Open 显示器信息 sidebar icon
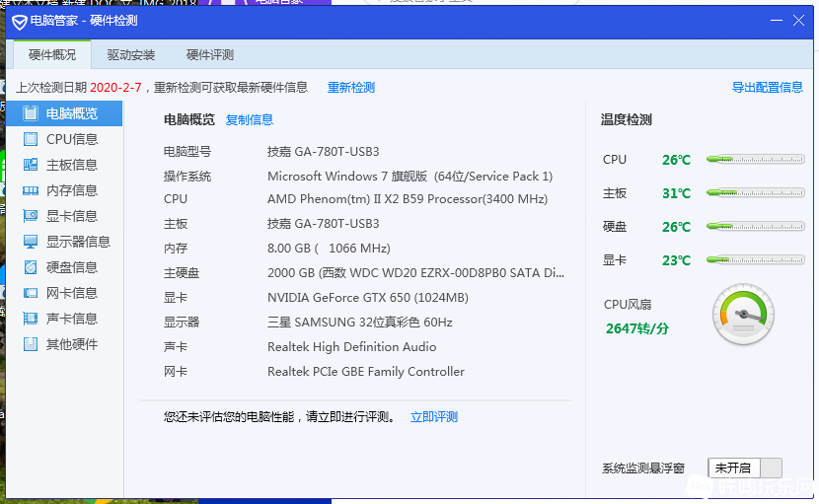This screenshot has width=819, height=504. coord(31,242)
